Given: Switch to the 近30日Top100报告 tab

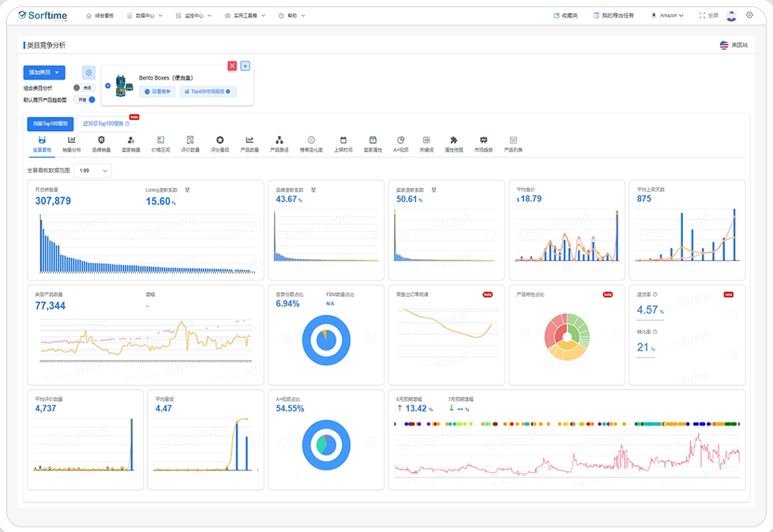Looking at the screenshot, I should tap(106, 124).
